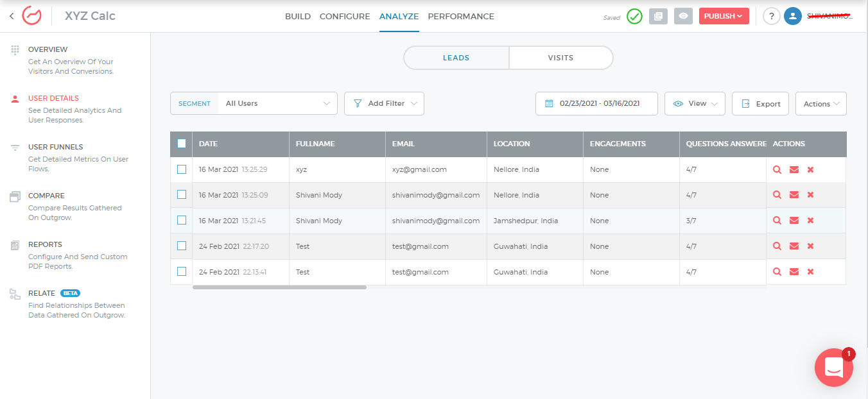Toggle the select-all checkbox in table header
The image size is (868, 399).
182,144
